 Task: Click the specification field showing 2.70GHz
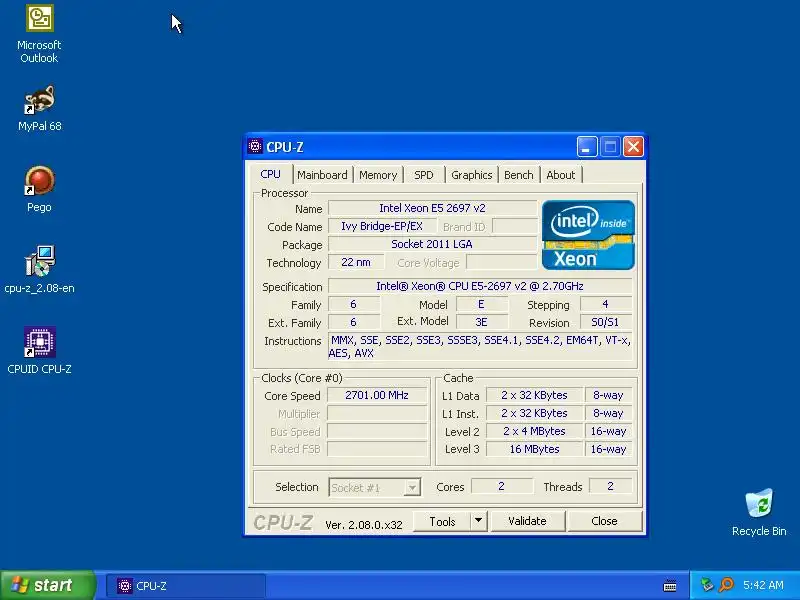pyautogui.click(x=480, y=286)
